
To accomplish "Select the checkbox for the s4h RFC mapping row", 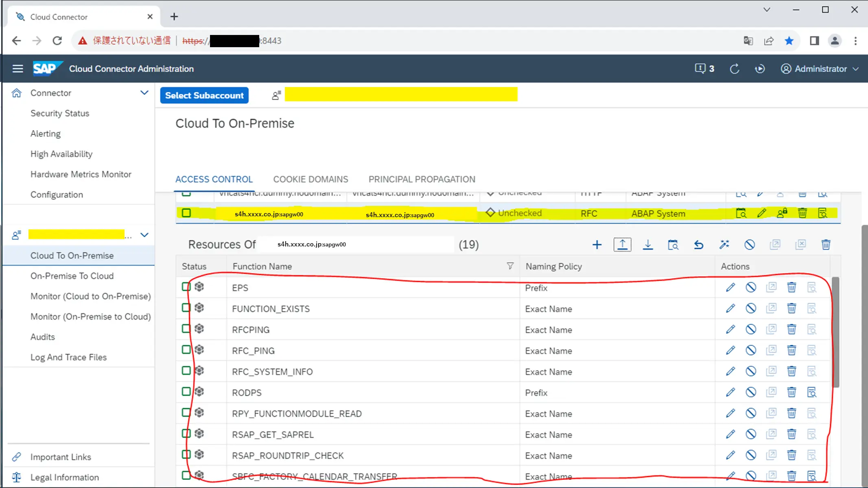I will click(x=186, y=213).
